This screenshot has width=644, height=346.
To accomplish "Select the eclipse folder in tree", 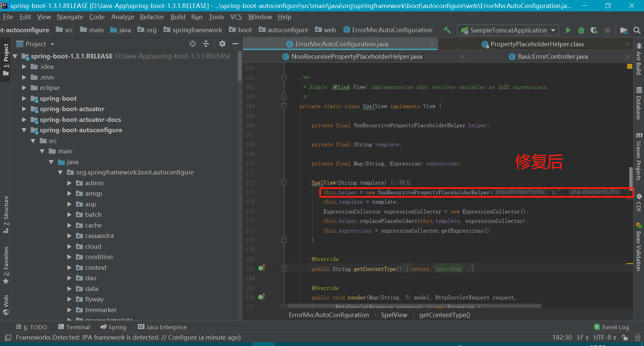I will pyautogui.click(x=50, y=88).
